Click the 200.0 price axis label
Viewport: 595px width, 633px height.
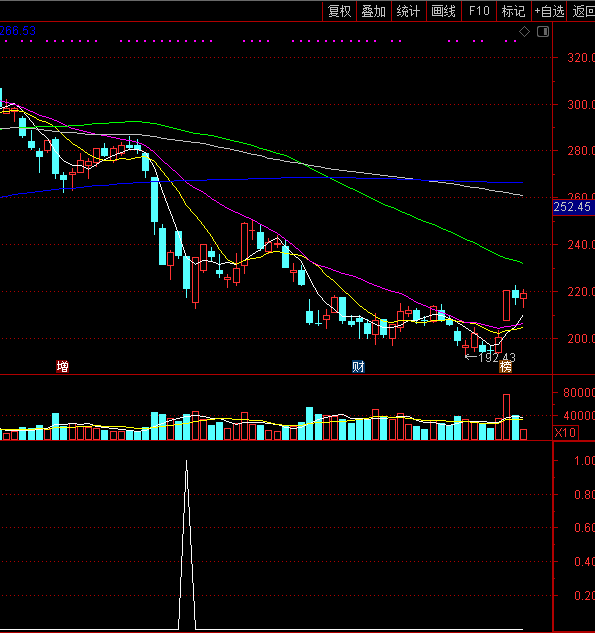(x=581, y=338)
